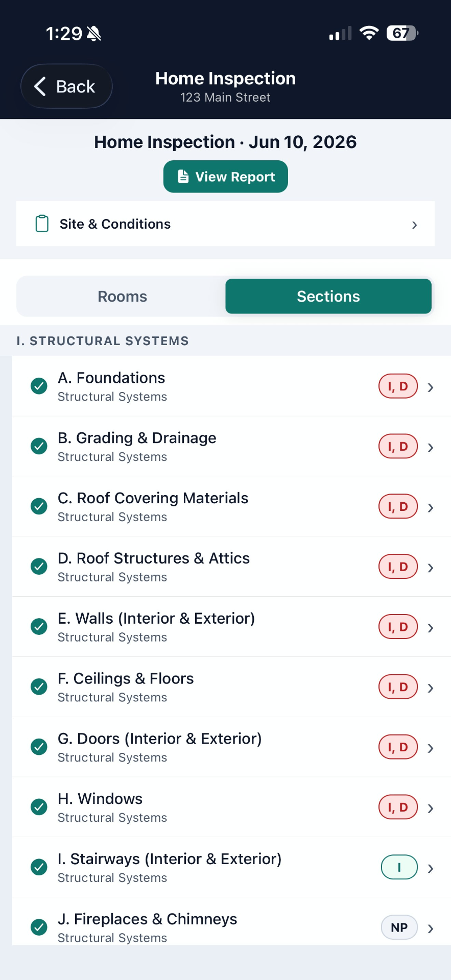
Task: Toggle the checkmark beside Ceilings & Floors
Action: 39,687
